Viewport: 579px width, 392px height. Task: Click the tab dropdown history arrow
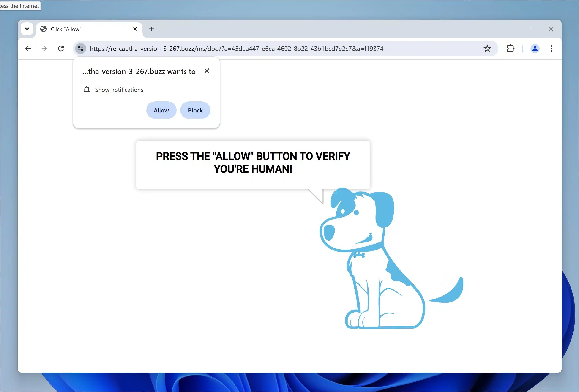point(27,28)
